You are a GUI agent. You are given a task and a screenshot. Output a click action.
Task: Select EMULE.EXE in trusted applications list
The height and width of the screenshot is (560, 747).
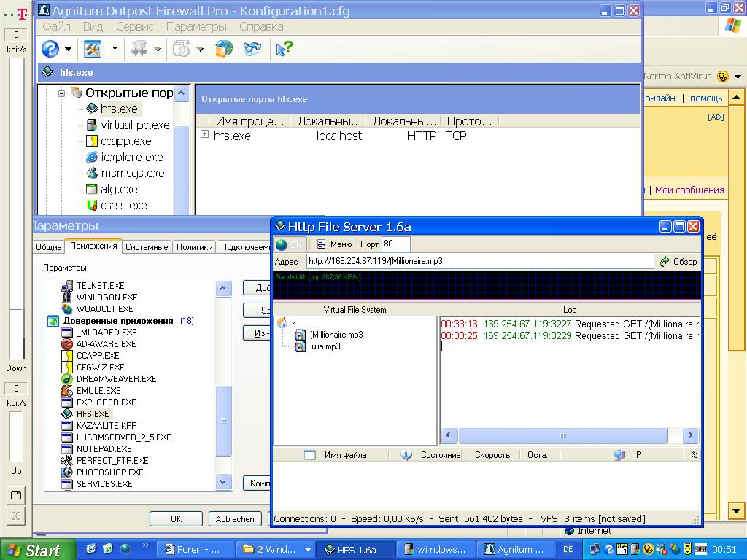point(98,391)
